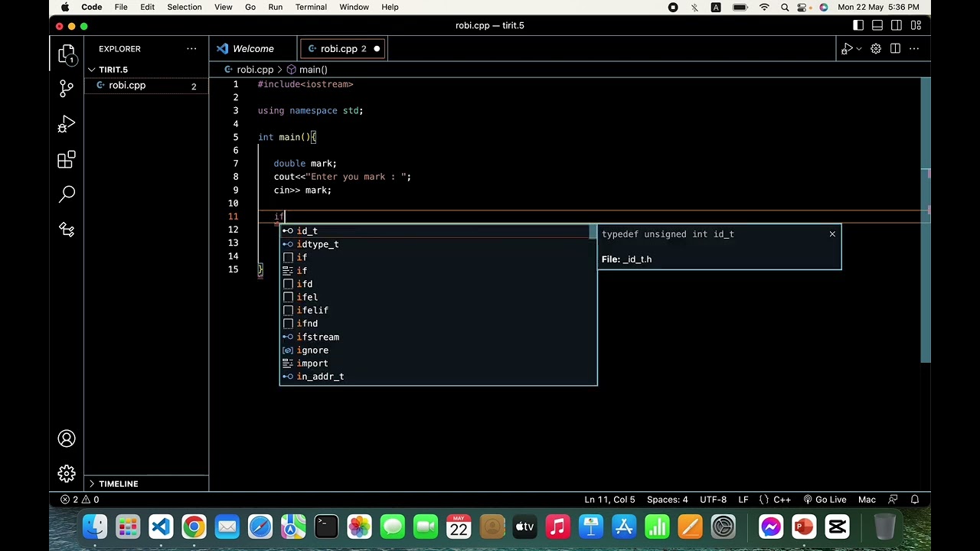Open robi.cpp in the Explorer tree
This screenshot has width=980, height=551.
tap(145, 86)
